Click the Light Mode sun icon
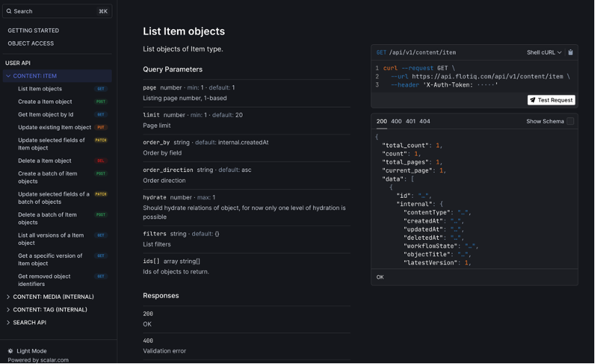The width and height of the screenshot is (595, 364). (10, 351)
